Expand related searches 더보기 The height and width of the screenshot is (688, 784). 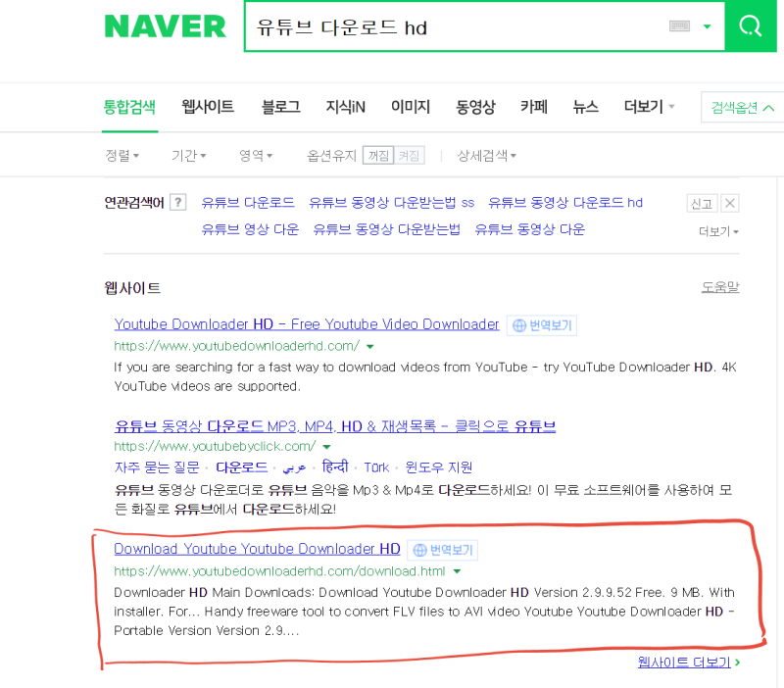click(x=718, y=231)
